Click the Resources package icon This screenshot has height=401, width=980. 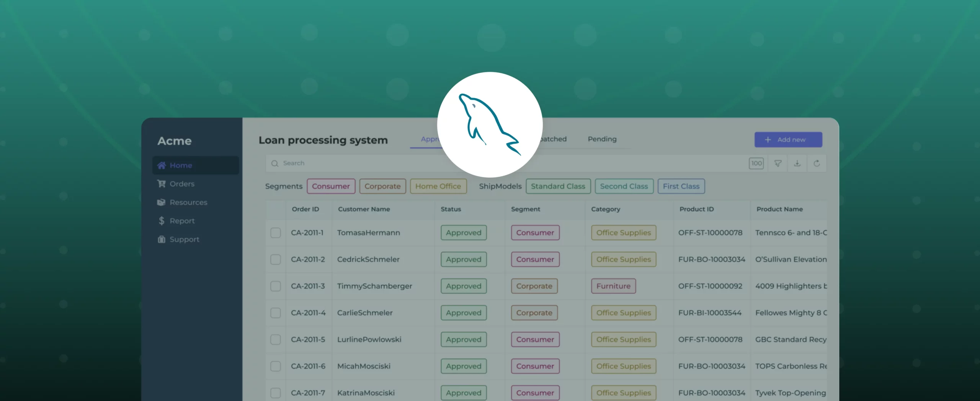click(162, 202)
